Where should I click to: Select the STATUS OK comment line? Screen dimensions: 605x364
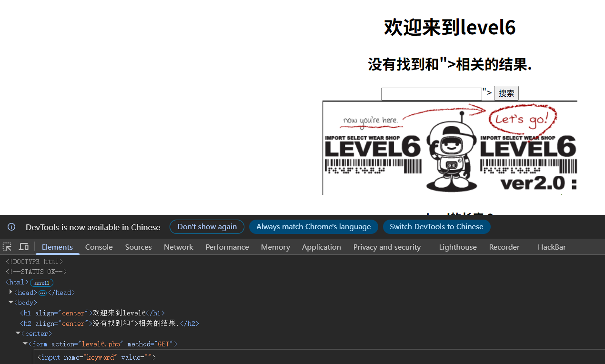pyautogui.click(x=36, y=272)
